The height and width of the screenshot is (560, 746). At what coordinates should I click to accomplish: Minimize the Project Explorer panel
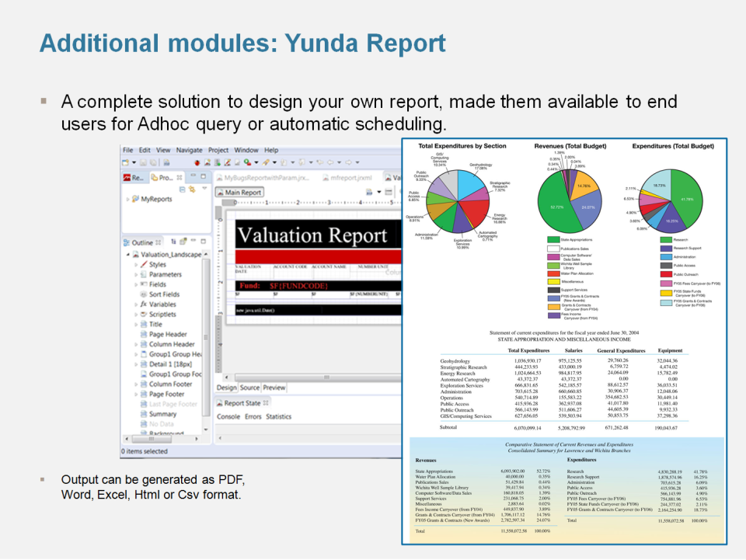click(x=193, y=176)
